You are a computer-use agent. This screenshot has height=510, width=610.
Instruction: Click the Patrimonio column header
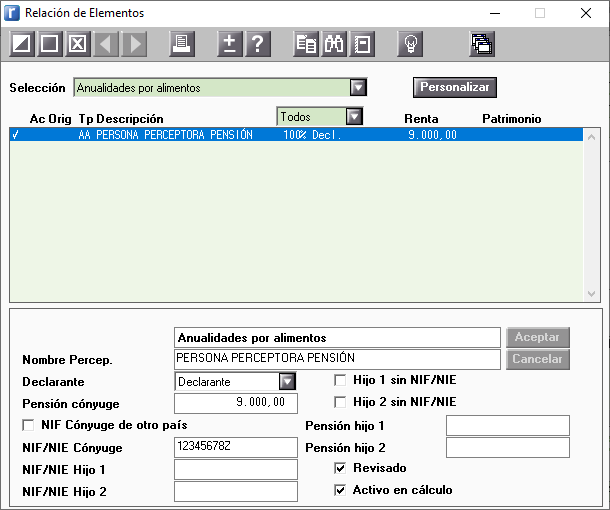[x=512, y=119]
